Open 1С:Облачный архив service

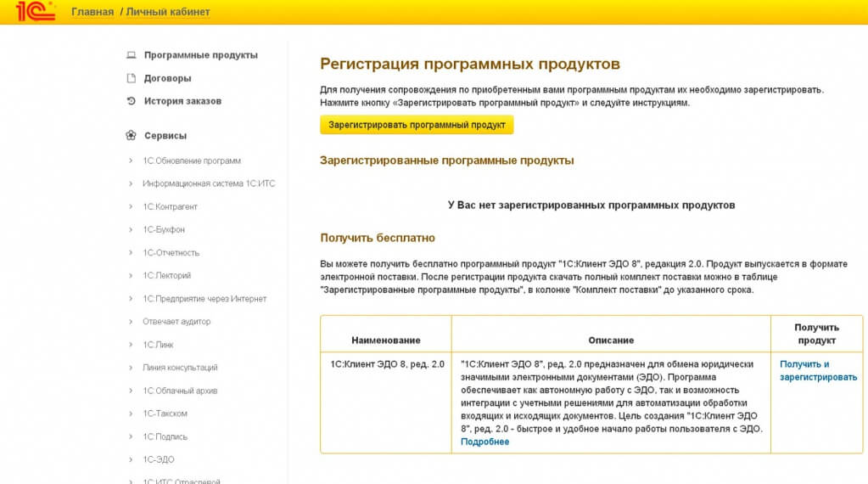[180, 391]
